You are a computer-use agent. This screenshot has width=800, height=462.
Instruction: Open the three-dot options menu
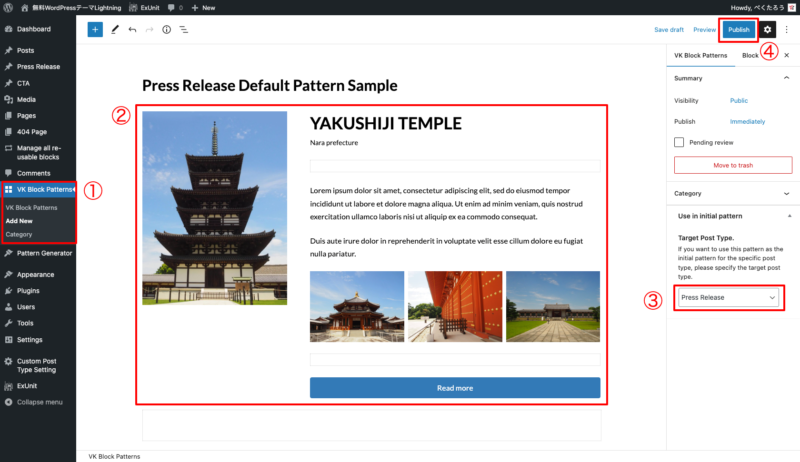[787, 30]
